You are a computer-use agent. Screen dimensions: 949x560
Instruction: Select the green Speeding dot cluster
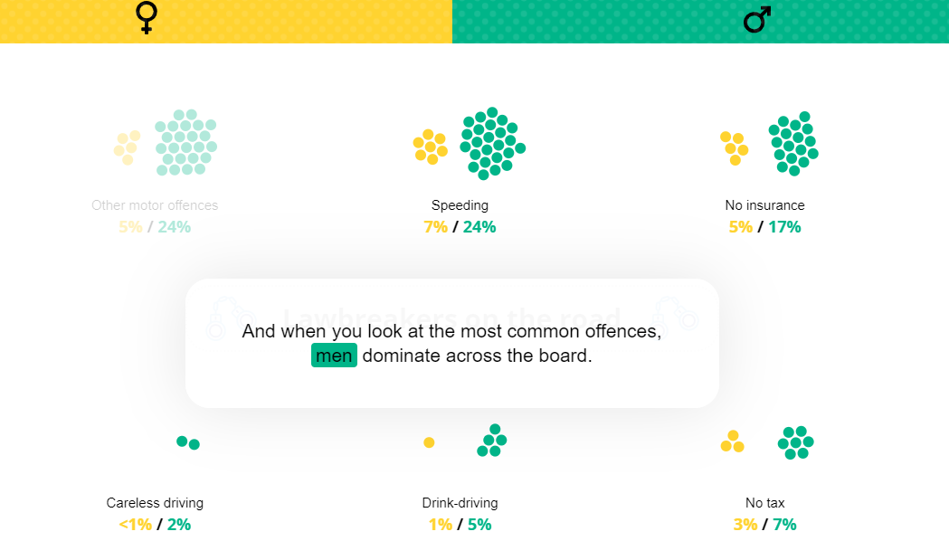tap(493, 144)
